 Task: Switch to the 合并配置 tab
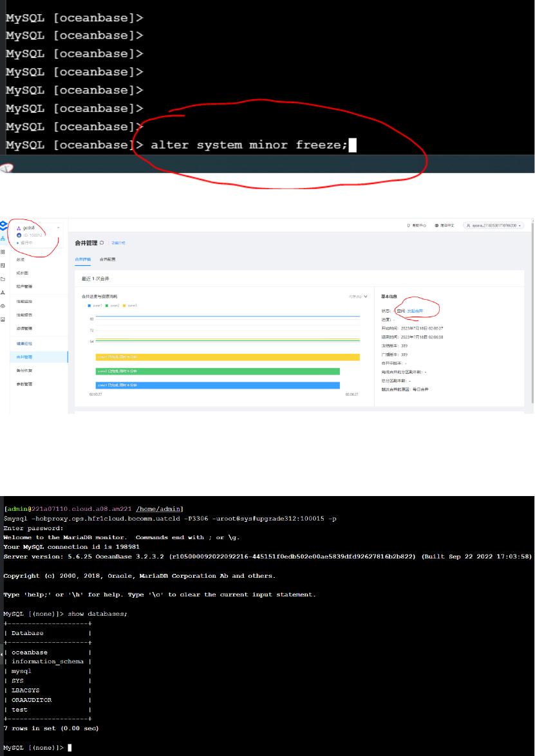(108, 259)
